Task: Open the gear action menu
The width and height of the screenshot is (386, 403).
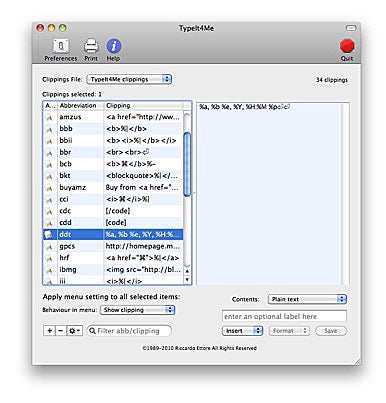Action: pyautogui.click(x=74, y=331)
